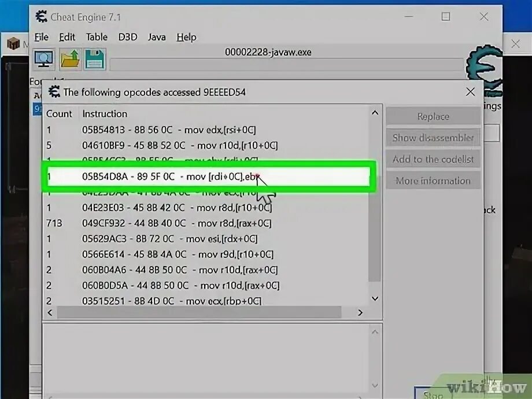532x399 pixels.
Task: Click the Minecraft window block icon
Action: [13, 43]
